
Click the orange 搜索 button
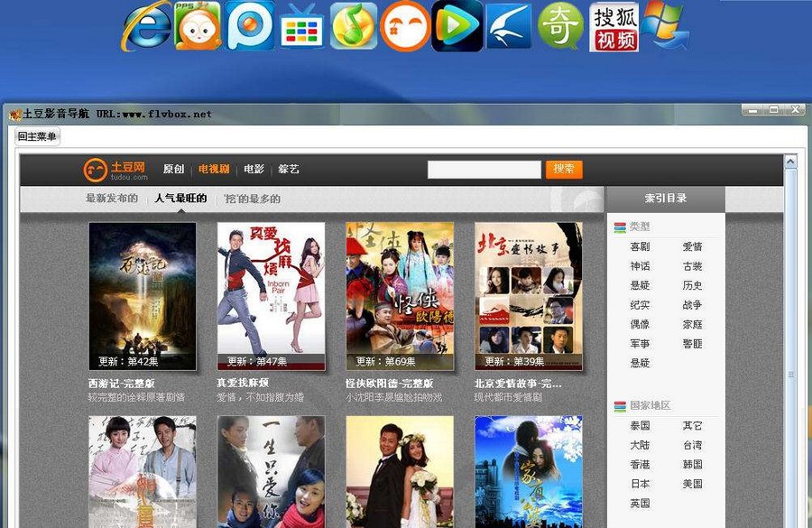pos(564,170)
